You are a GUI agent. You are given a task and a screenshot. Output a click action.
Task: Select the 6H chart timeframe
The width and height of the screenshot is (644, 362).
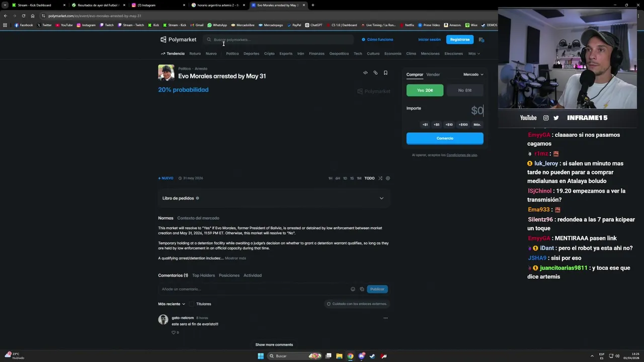coord(338,178)
